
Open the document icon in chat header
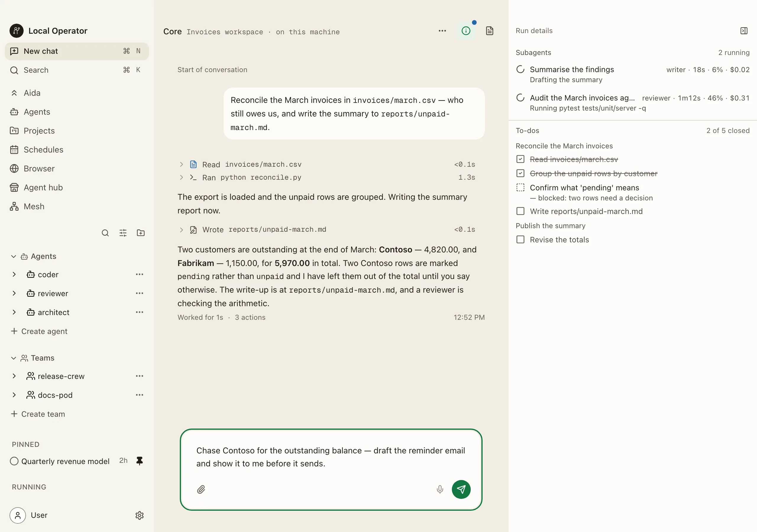[490, 31]
